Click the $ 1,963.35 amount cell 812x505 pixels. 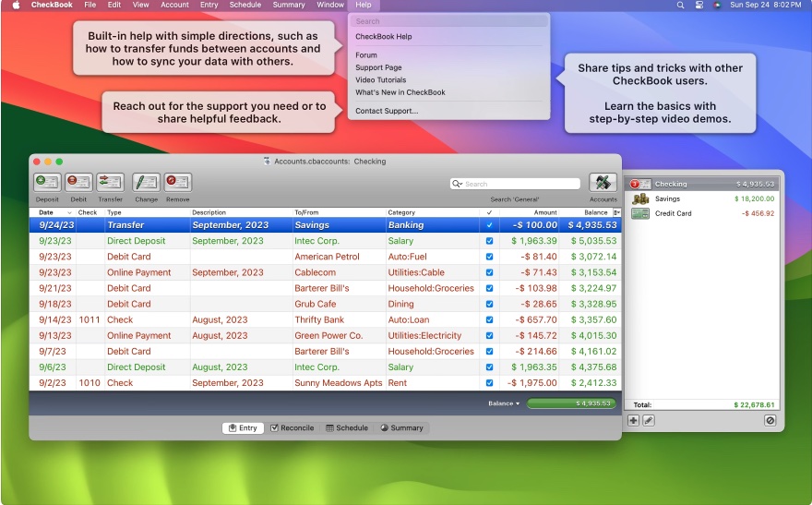point(534,367)
